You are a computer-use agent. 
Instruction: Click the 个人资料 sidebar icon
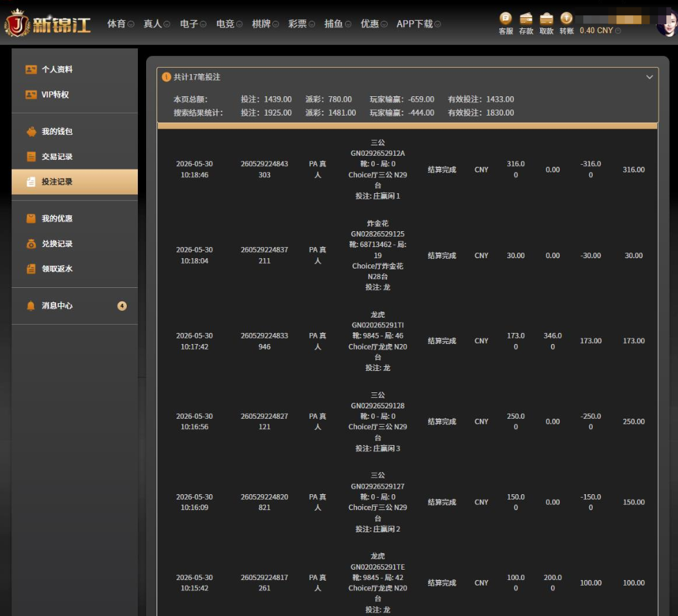[x=30, y=69]
